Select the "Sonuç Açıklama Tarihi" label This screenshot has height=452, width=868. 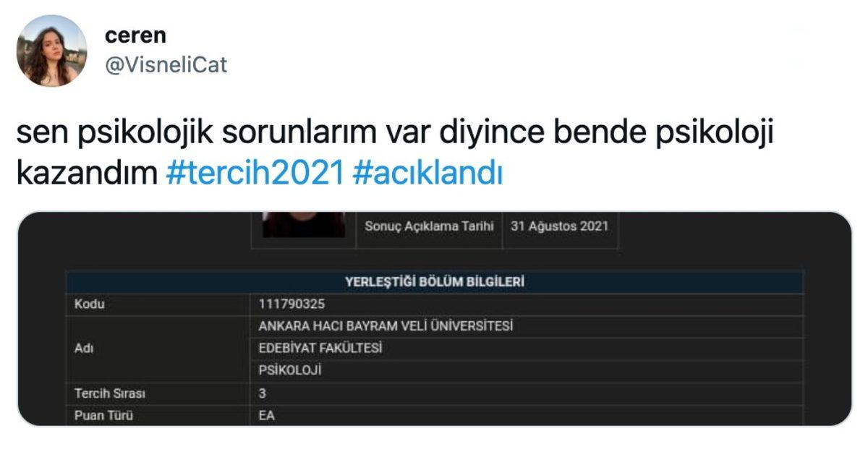click(430, 226)
